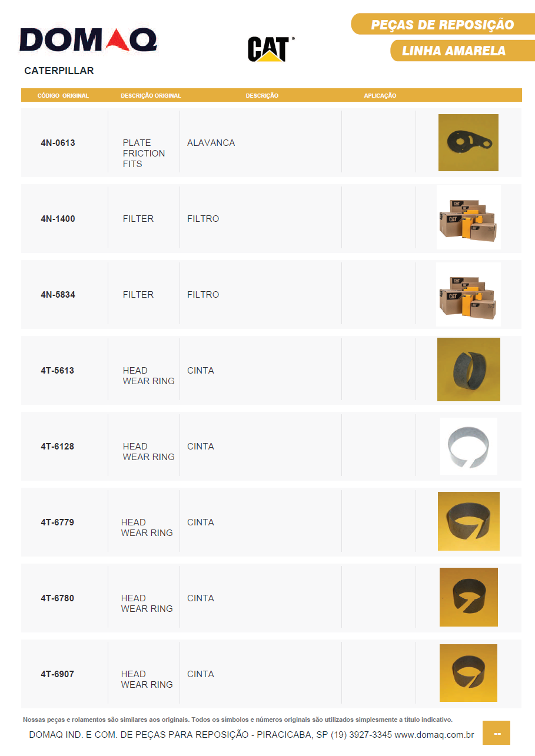Open the 4N-5834 filter boxes image
Screen dimensions: 535x756
pos(468,294)
